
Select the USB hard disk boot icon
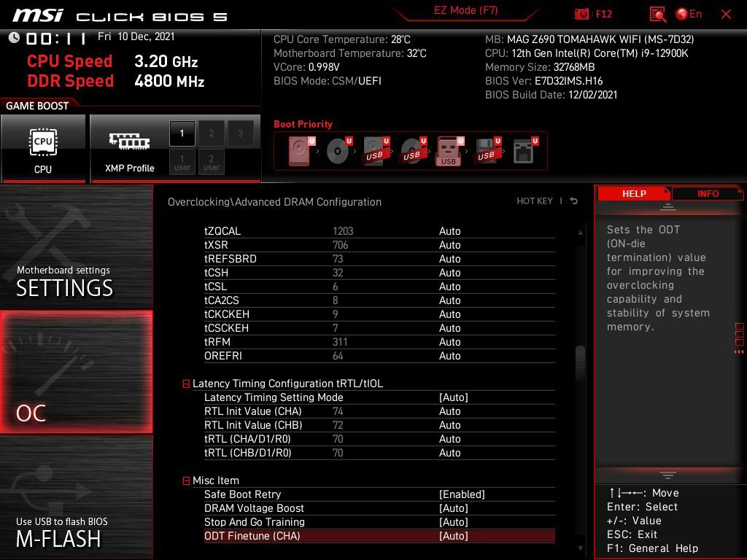376,151
